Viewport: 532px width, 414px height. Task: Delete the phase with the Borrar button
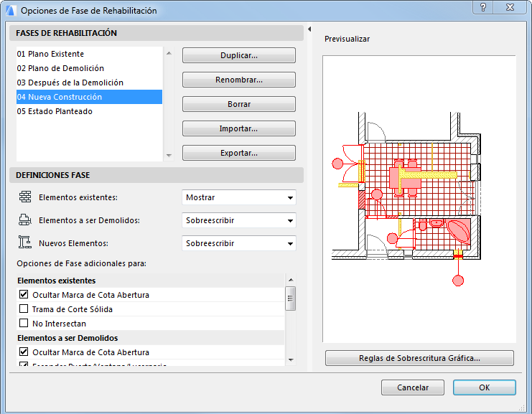click(239, 104)
